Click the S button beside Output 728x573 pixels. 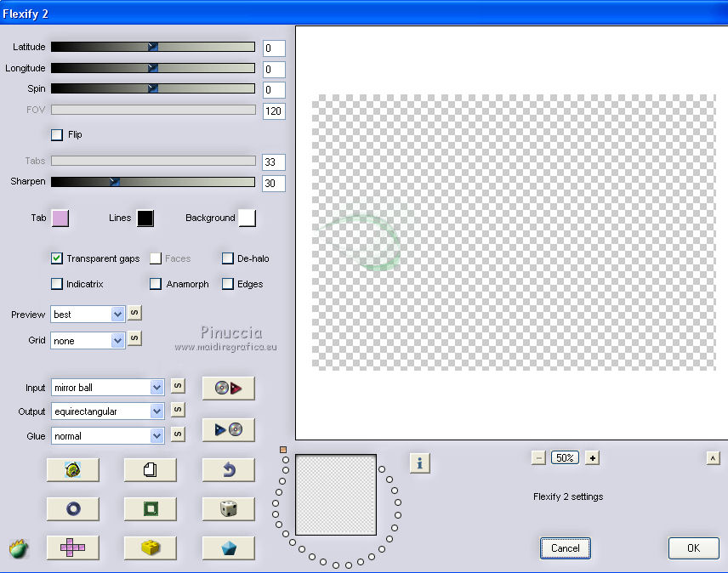click(x=178, y=410)
